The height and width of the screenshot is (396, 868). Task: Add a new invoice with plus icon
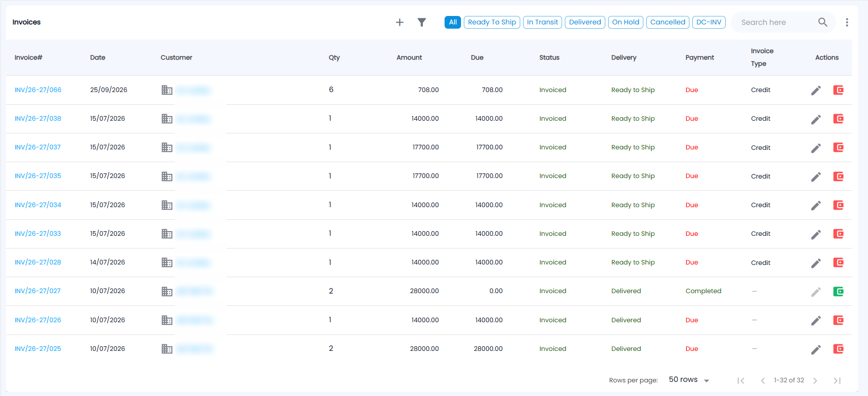click(x=399, y=22)
